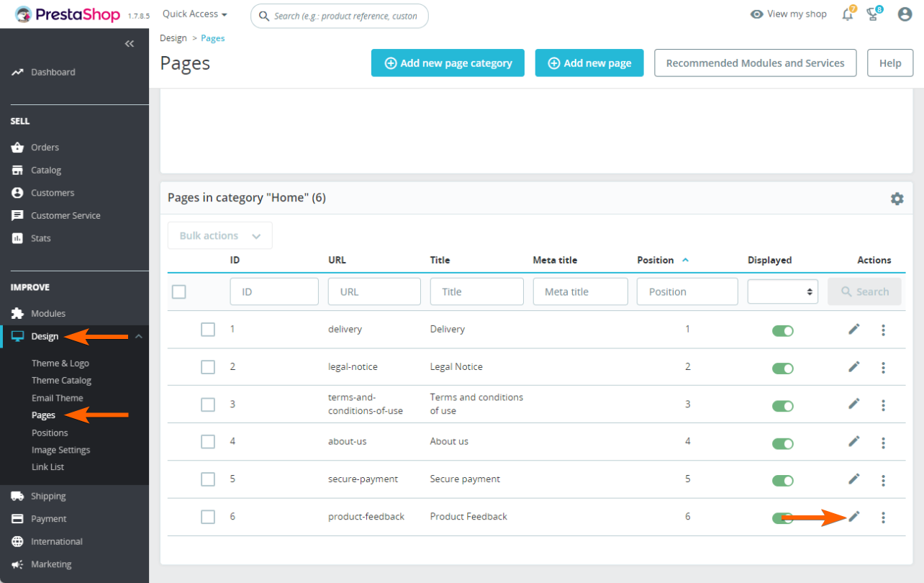This screenshot has width=924, height=583.
Task: Edit the About us page pencil icon
Action: coord(854,442)
